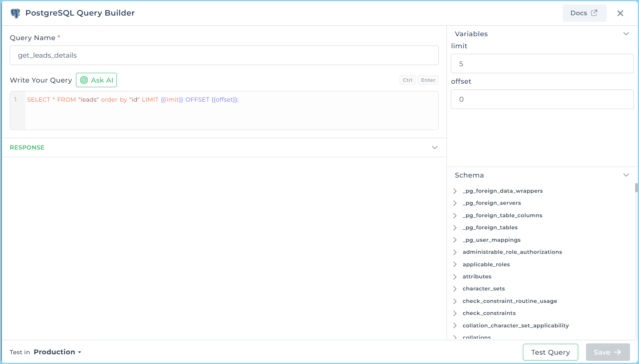Collapse the Schema panel chevron
Viewport: 639px width, 364px height.
[626, 175]
